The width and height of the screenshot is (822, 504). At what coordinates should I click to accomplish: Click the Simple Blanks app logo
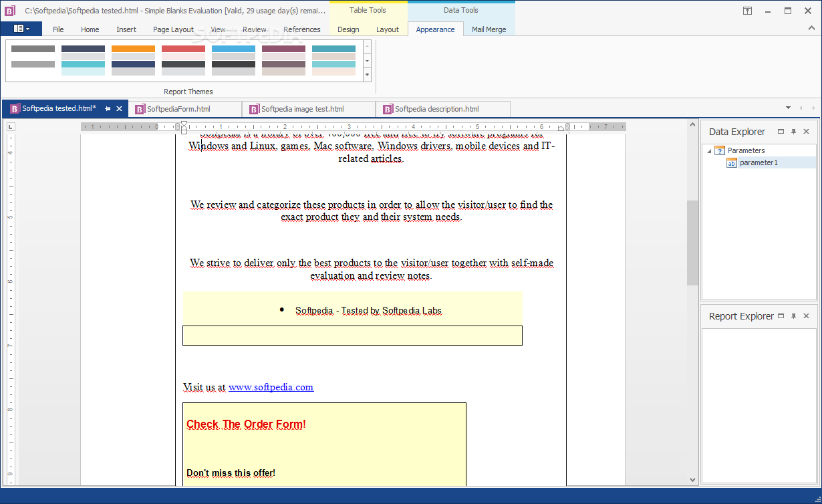[10, 11]
